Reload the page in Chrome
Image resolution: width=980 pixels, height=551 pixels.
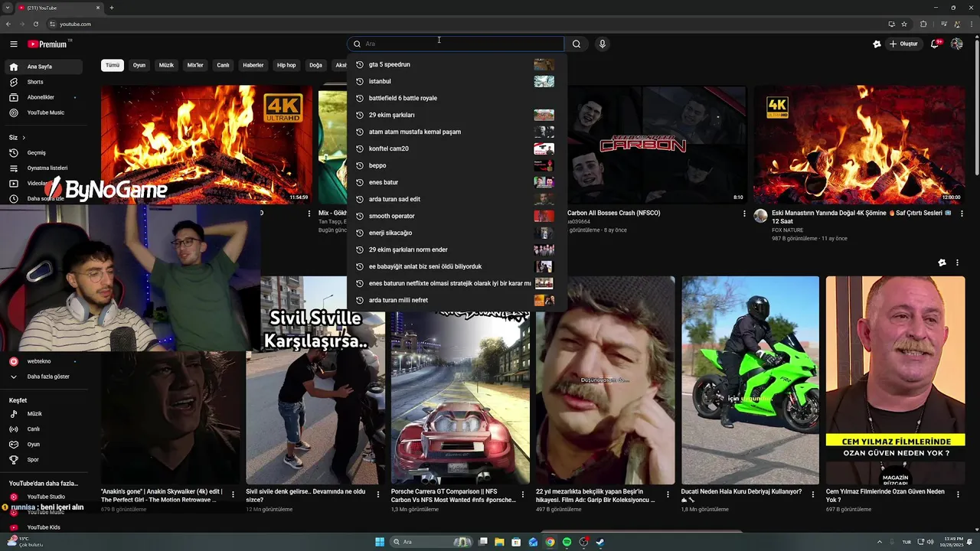35,24
